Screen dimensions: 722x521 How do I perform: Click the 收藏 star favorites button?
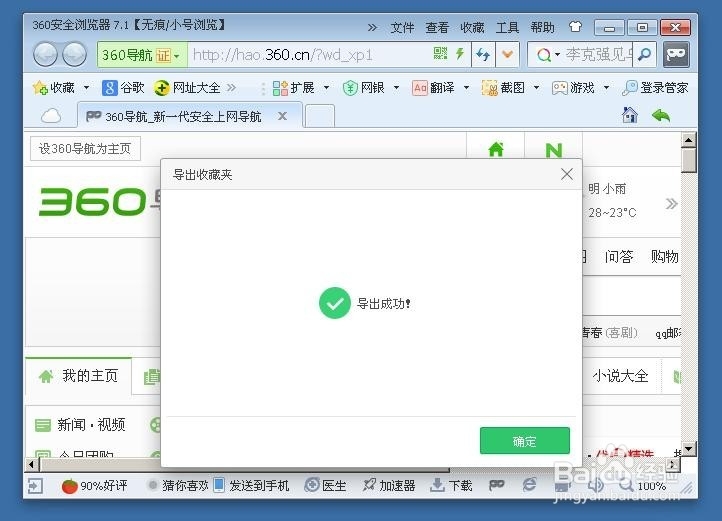point(53,88)
